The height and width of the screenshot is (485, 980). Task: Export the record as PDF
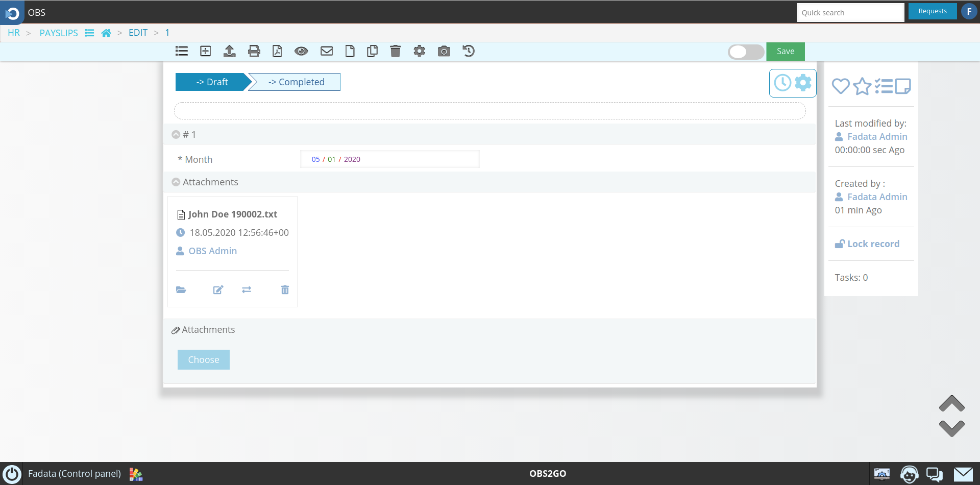pyautogui.click(x=277, y=51)
